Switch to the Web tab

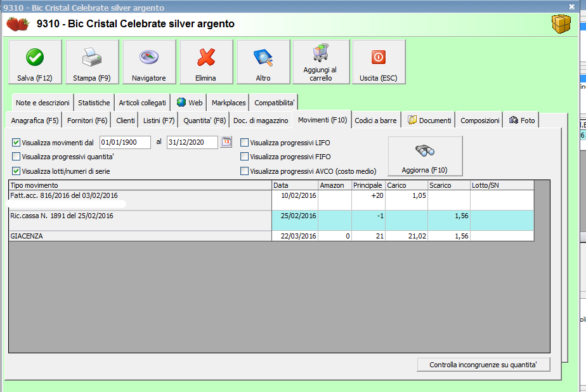190,102
